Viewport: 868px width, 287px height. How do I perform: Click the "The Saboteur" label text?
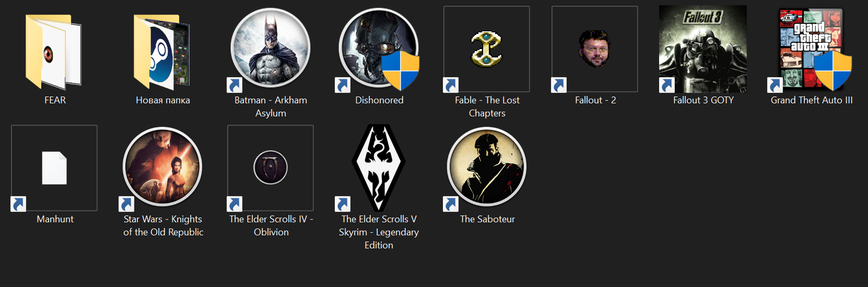pos(487,219)
